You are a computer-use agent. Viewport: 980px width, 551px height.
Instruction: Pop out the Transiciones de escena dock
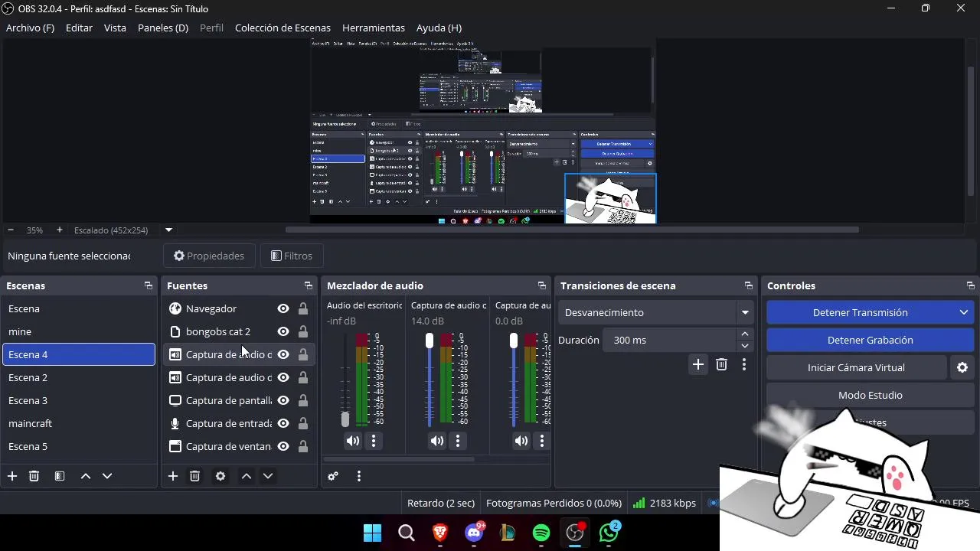(x=749, y=285)
